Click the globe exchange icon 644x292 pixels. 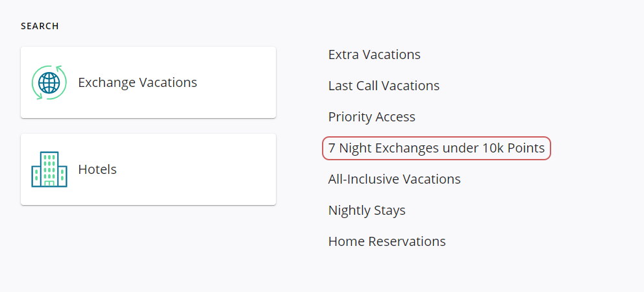[x=49, y=82]
